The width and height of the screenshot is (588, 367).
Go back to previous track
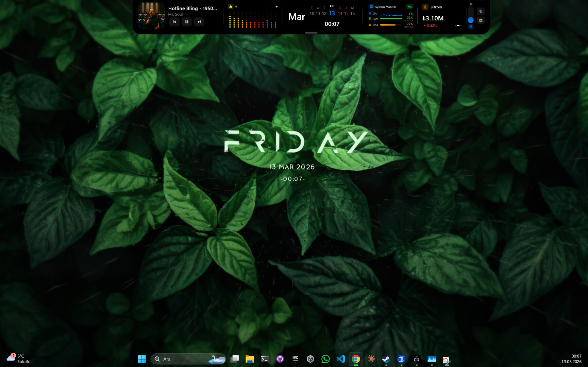pyautogui.click(x=174, y=22)
